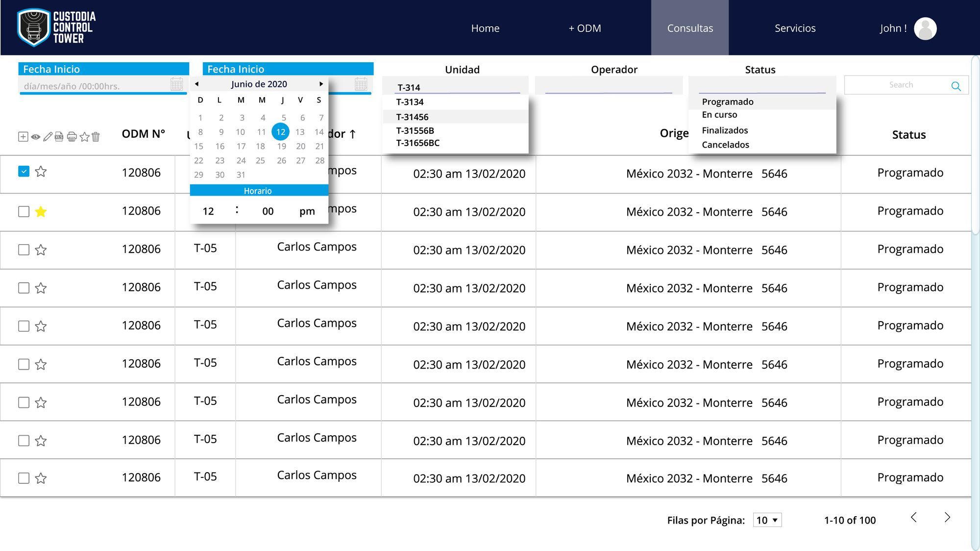Click the pencil edit icon
Viewport: 980px width, 551px height.
pyautogui.click(x=48, y=137)
